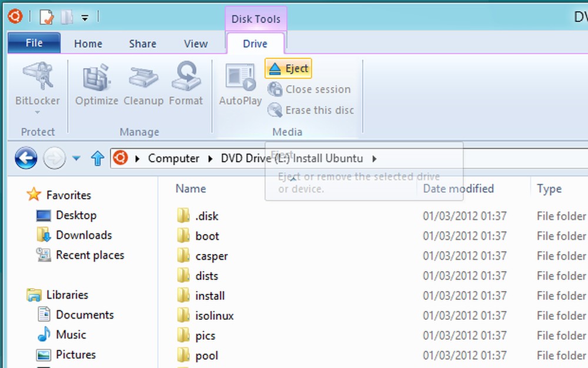The width and height of the screenshot is (588, 368).
Task: Launch Disk Cleanup from the ribbon
Action: [143, 82]
